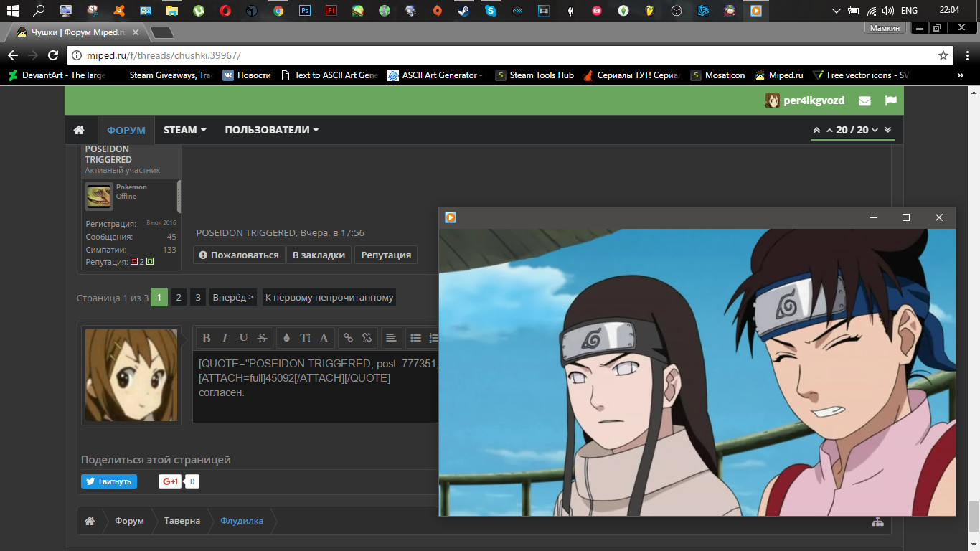The height and width of the screenshot is (551, 980).
Task: Open the Opera taskbar icon
Action: (x=225, y=11)
